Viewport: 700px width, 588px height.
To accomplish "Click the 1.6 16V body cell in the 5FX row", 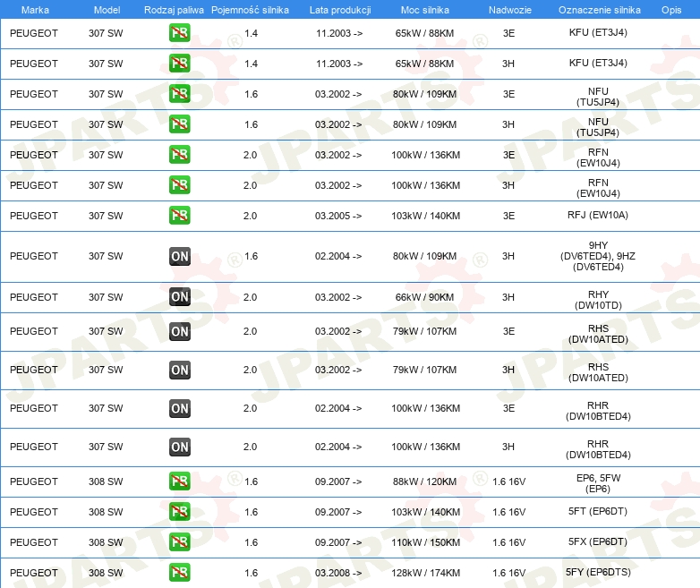I will (509, 542).
